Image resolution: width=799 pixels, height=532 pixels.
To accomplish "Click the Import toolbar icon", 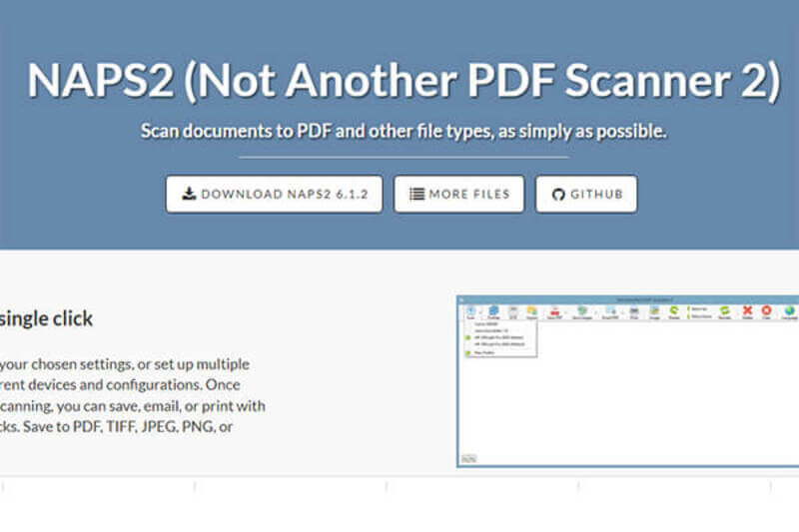I will click(x=532, y=312).
